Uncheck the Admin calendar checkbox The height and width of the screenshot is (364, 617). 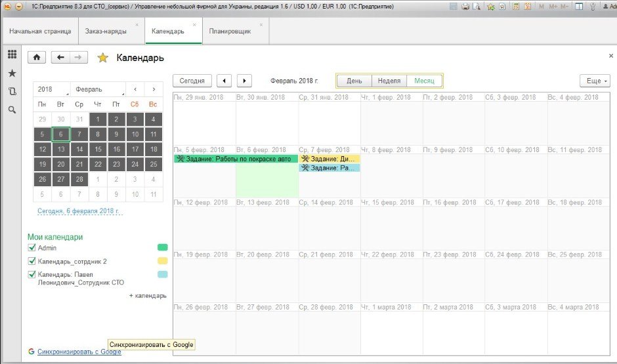pos(32,248)
